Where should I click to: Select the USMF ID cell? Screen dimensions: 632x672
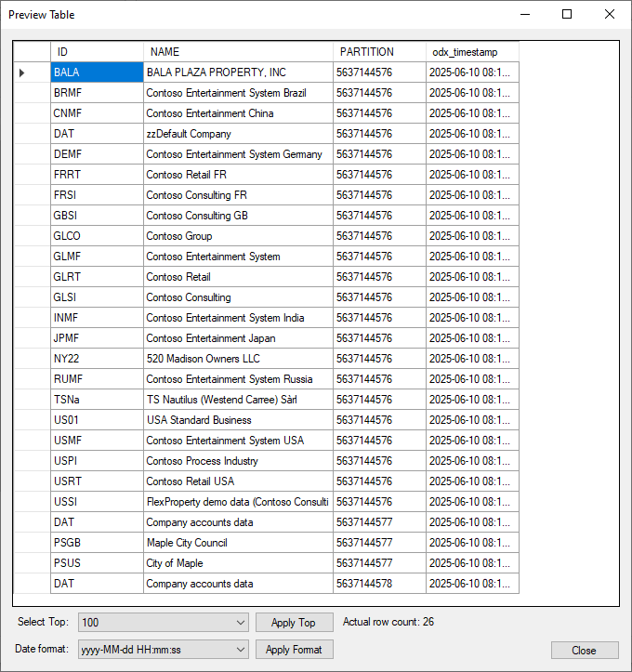coord(97,441)
